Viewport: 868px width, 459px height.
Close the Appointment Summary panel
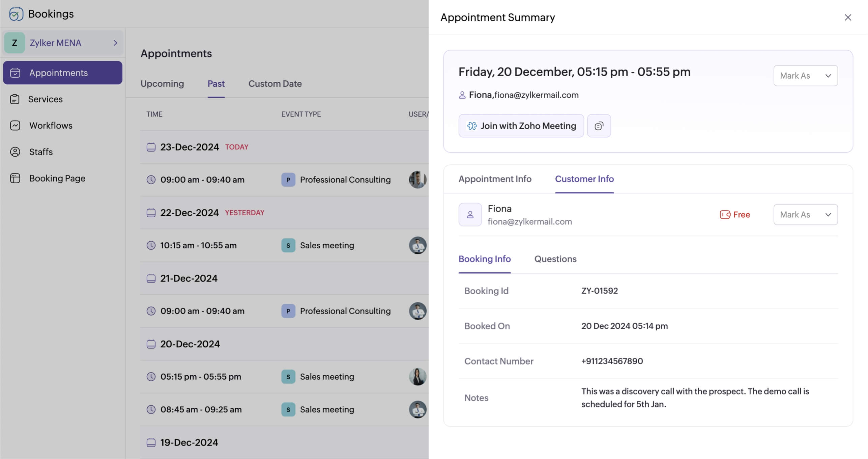[x=847, y=18]
